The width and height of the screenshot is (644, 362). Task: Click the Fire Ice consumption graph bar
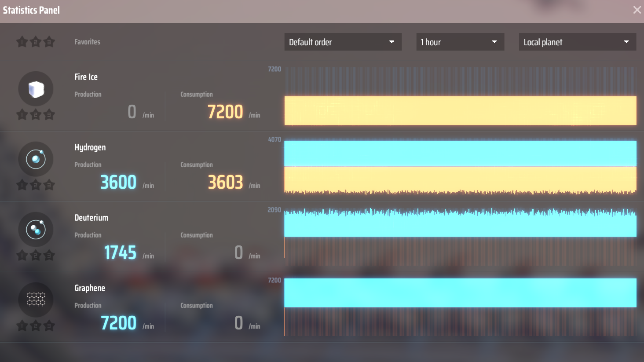click(x=460, y=110)
